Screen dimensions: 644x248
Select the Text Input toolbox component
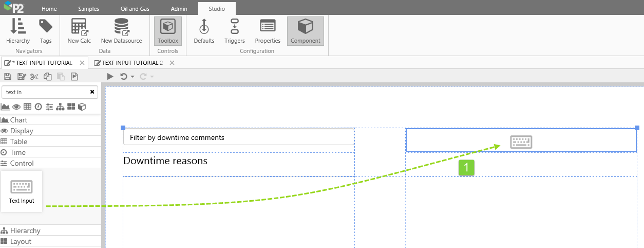pos(22,191)
